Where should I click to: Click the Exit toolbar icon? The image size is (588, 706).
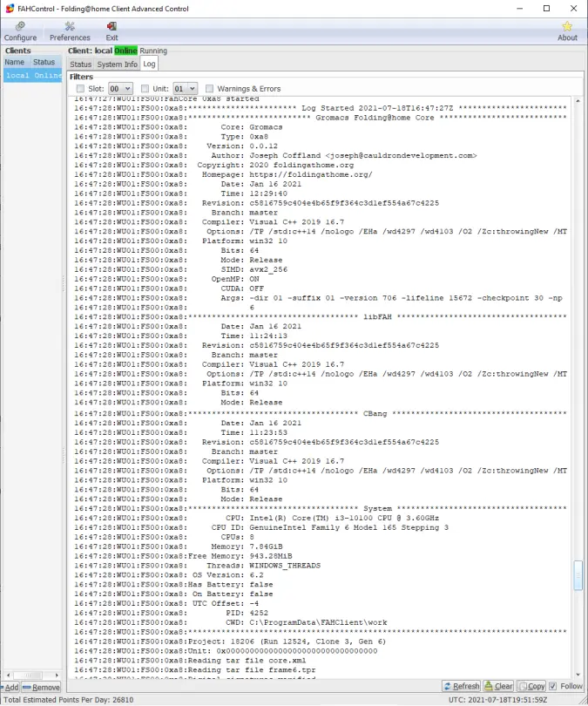pyautogui.click(x=112, y=31)
